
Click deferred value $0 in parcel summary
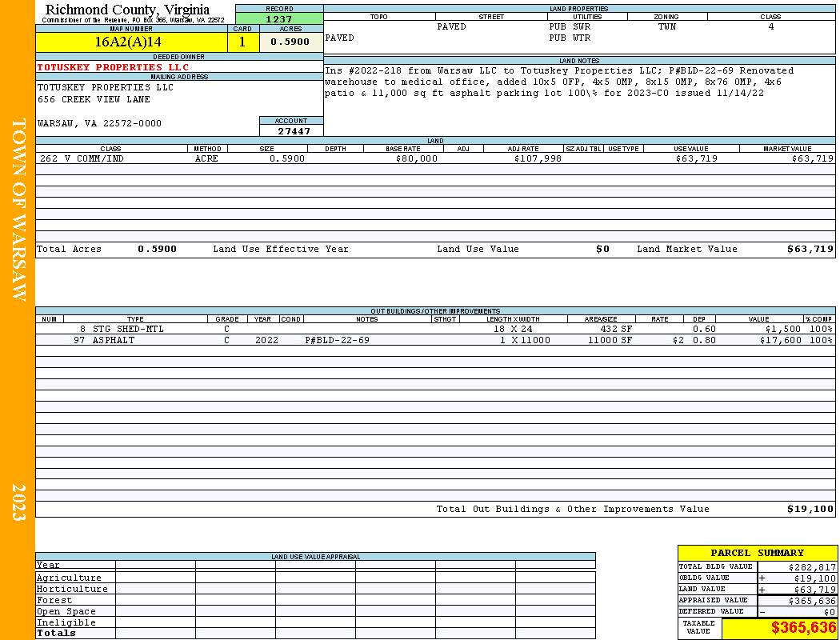[x=830, y=612]
